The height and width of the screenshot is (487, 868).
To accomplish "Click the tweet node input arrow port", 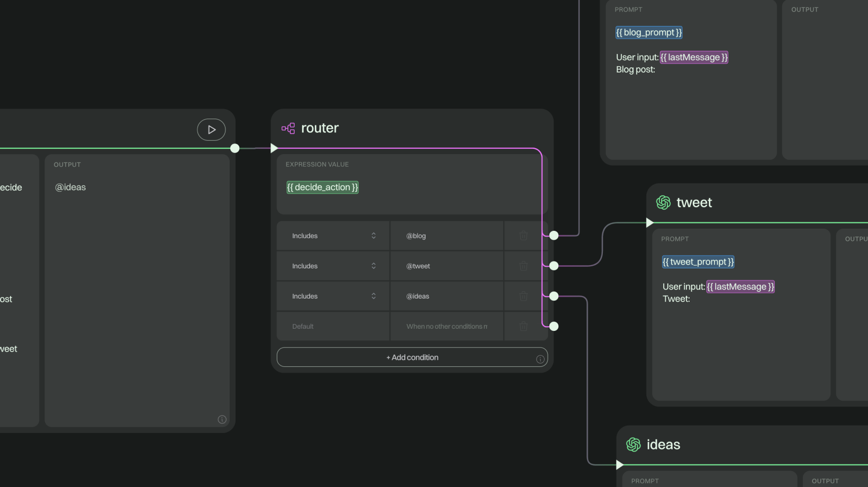I will 649,223.
